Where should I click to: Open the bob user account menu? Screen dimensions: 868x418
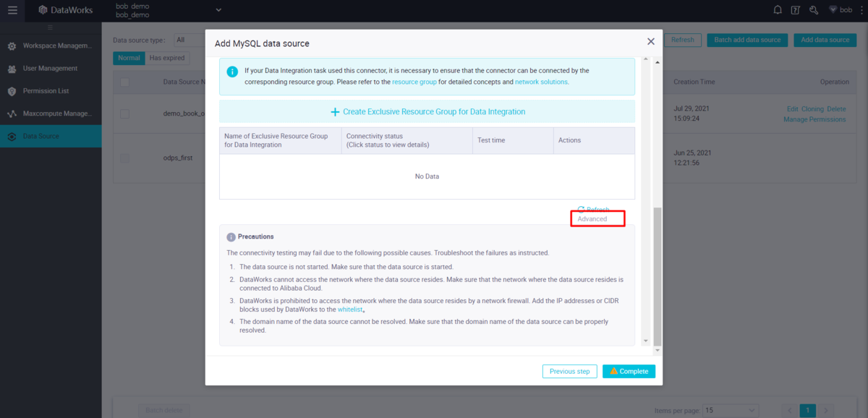click(841, 10)
